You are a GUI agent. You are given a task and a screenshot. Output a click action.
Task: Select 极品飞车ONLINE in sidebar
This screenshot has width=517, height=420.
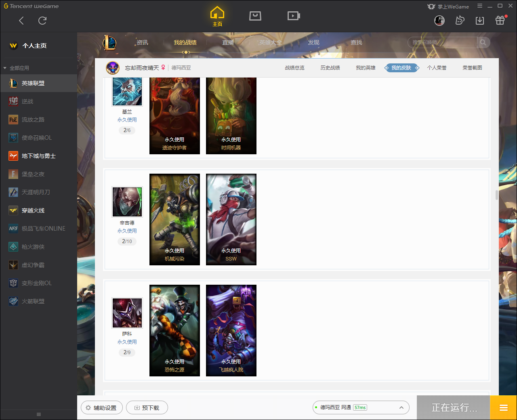point(38,229)
